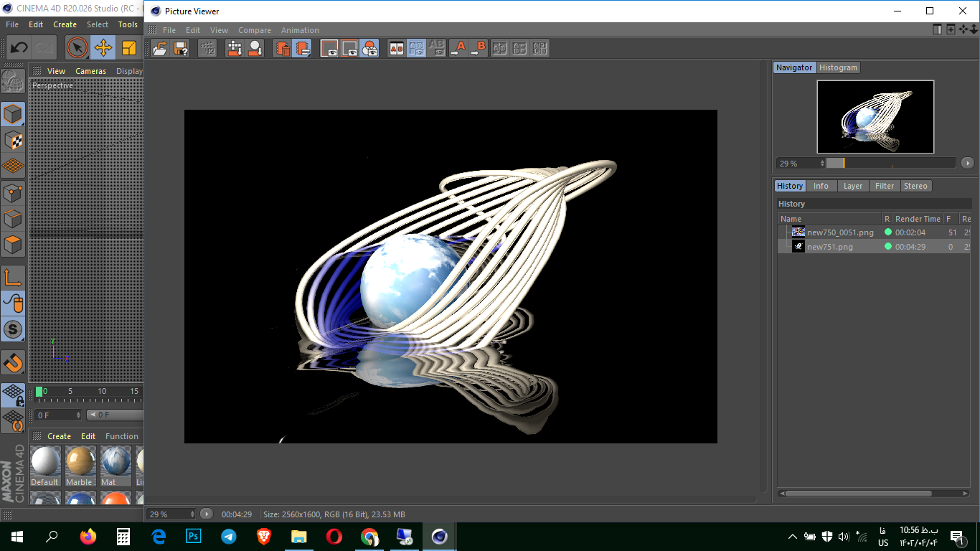
Task: Open the Layer tab
Action: [853, 186]
